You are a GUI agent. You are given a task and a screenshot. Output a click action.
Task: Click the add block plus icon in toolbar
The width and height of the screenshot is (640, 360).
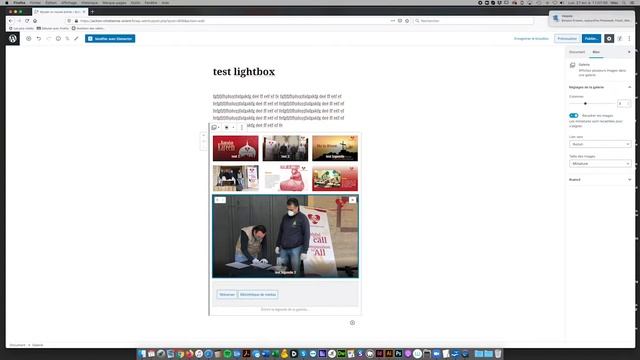pos(29,38)
